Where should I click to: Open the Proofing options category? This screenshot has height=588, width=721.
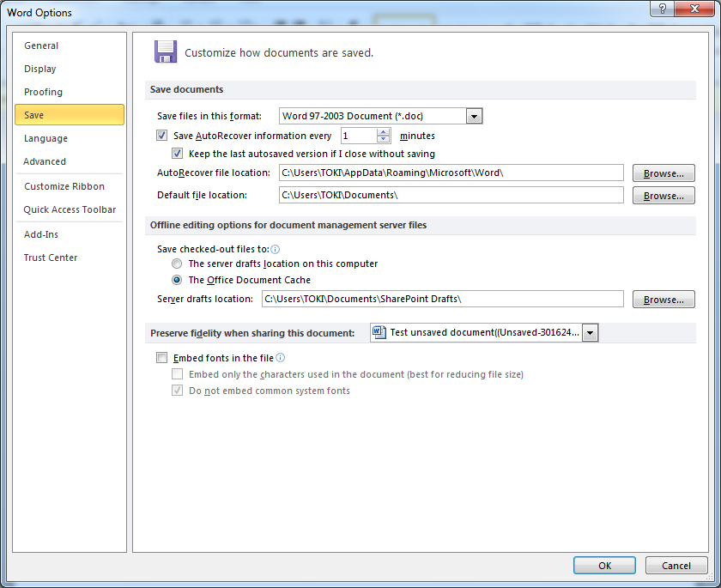[70, 92]
